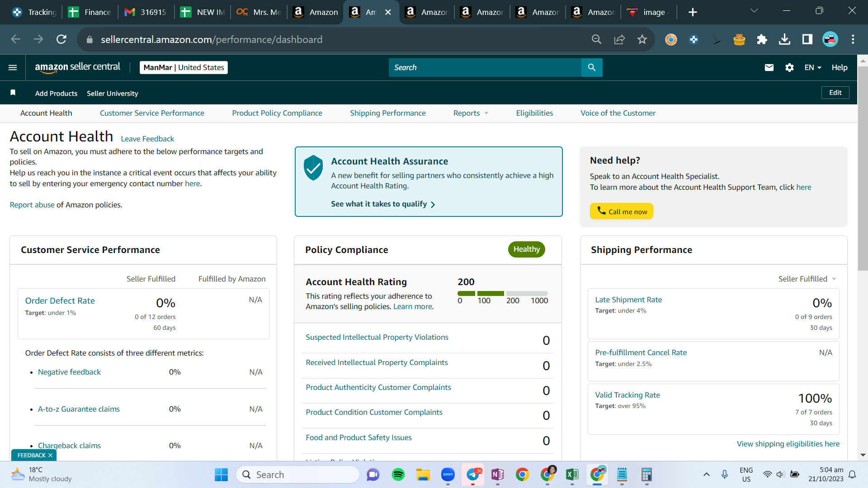The image size is (868, 488).
Task: Click the Account Health Assurance shield icon
Action: click(x=313, y=168)
